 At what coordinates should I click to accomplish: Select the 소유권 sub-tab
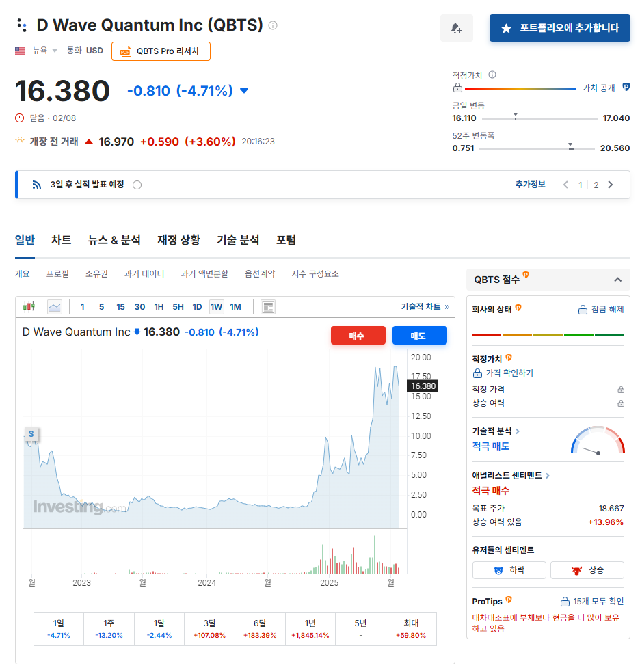(96, 274)
